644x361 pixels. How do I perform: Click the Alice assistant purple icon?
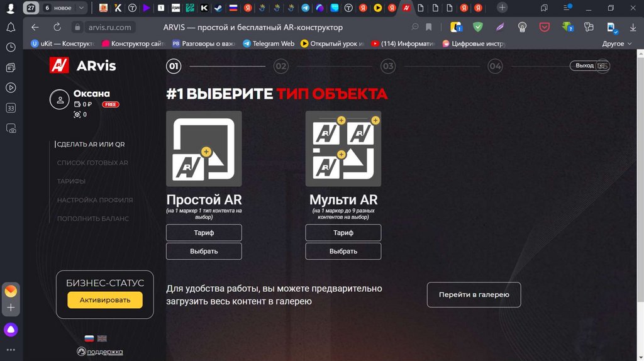11,330
